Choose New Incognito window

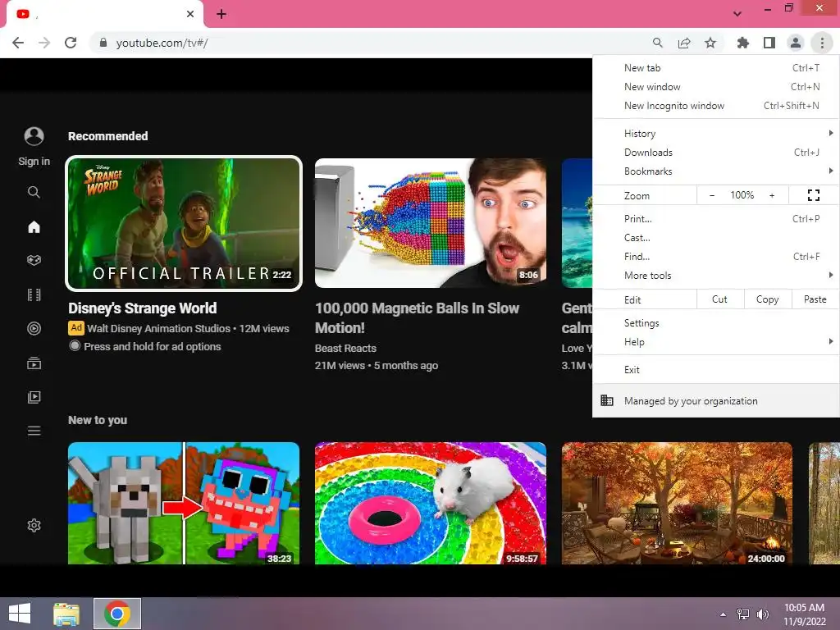[715, 106]
